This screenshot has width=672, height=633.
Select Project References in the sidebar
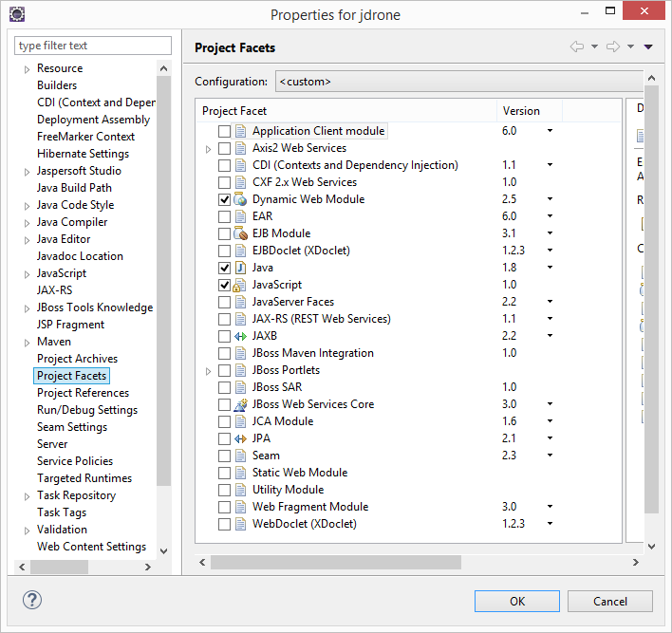[84, 393]
